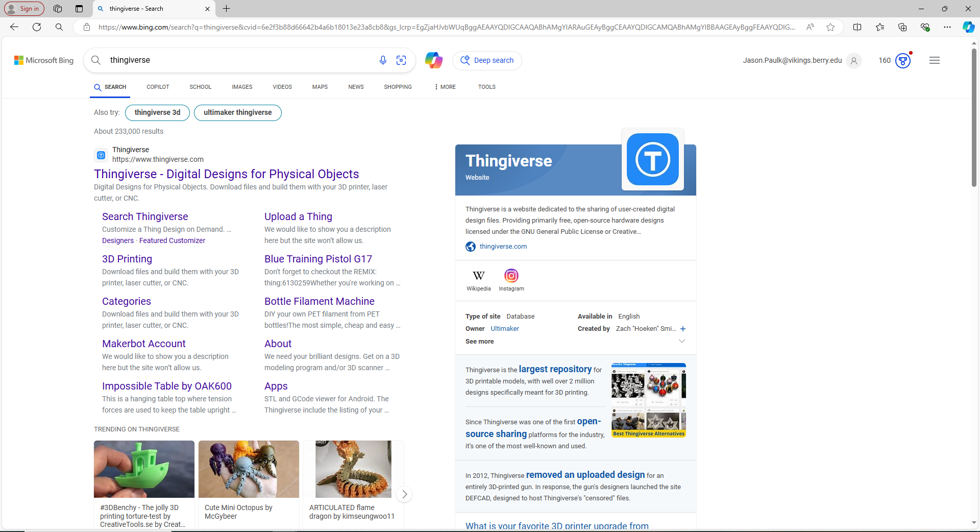Reload the page with refresh icon
This screenshot has width=980, height=532.
37,27
